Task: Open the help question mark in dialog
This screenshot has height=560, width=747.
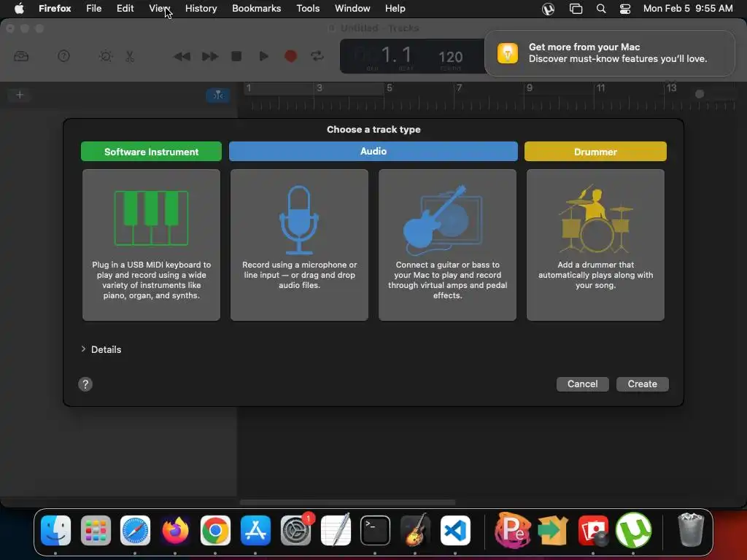Action: (x=85, y=384)
